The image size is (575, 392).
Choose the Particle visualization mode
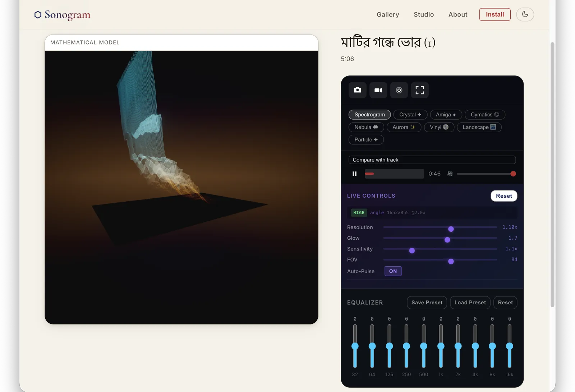[366, 139]
